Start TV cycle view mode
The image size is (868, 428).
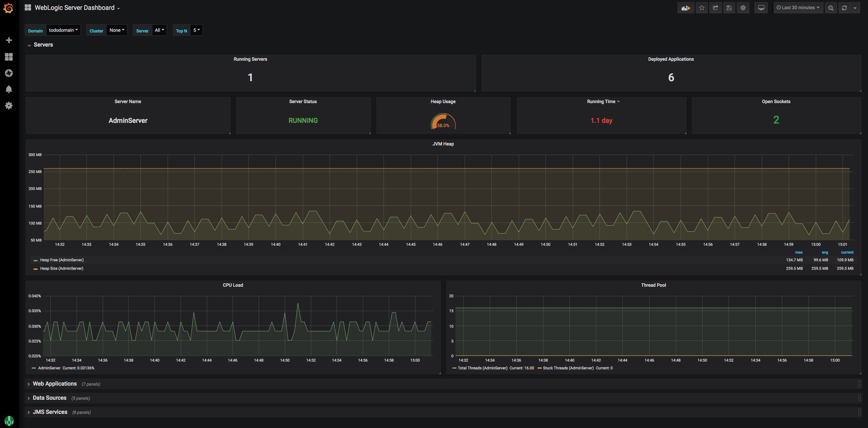761,7
